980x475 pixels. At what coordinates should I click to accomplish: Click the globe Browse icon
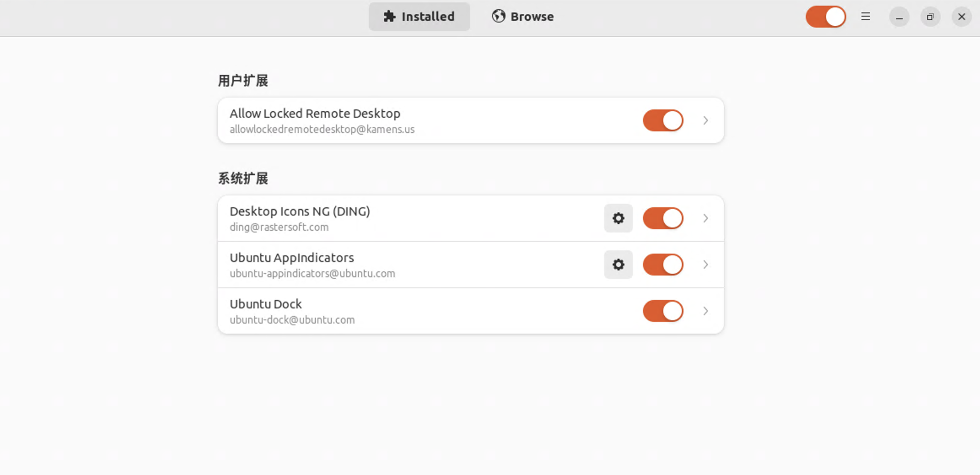pyautogui.click(x=498, y=16)
